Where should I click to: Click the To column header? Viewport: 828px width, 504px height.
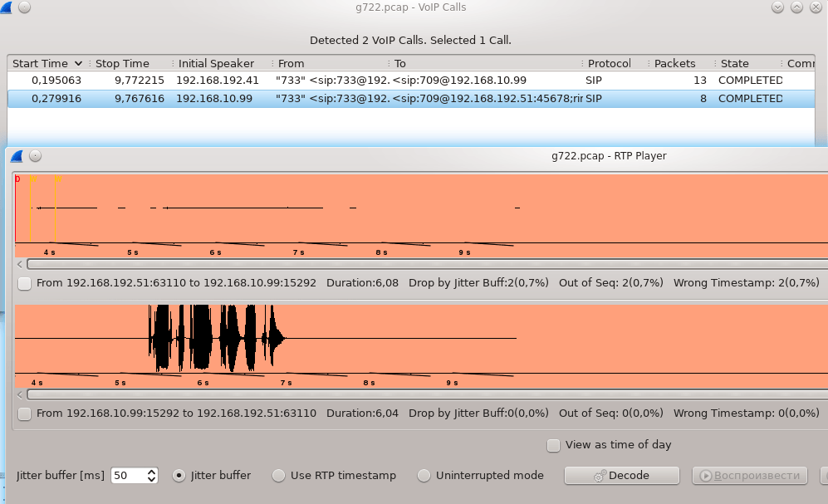click(x=485, y=63)
